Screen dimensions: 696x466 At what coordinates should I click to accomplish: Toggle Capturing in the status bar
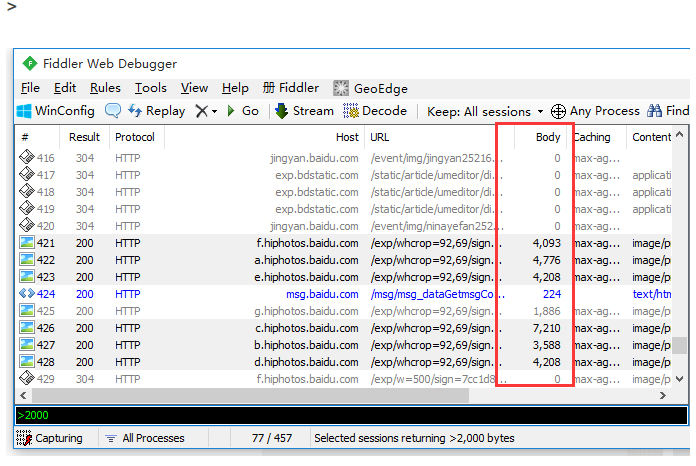(49, 438)
